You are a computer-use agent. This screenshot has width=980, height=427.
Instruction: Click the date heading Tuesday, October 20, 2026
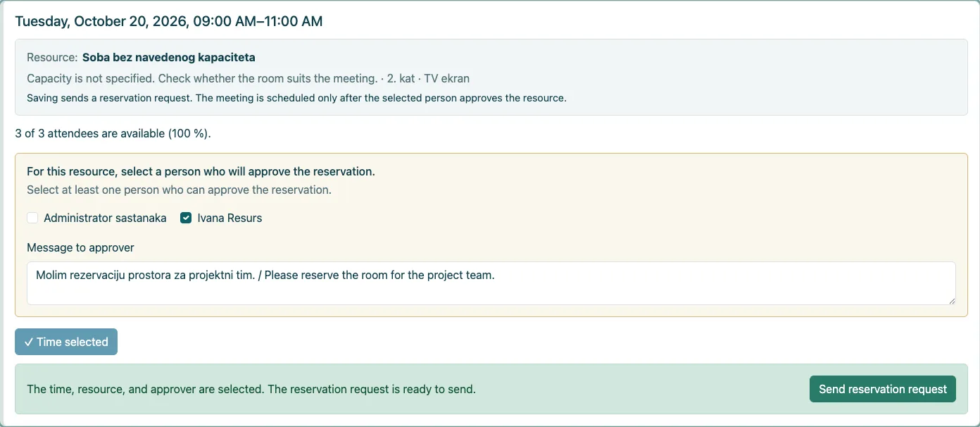pos(169,21)
